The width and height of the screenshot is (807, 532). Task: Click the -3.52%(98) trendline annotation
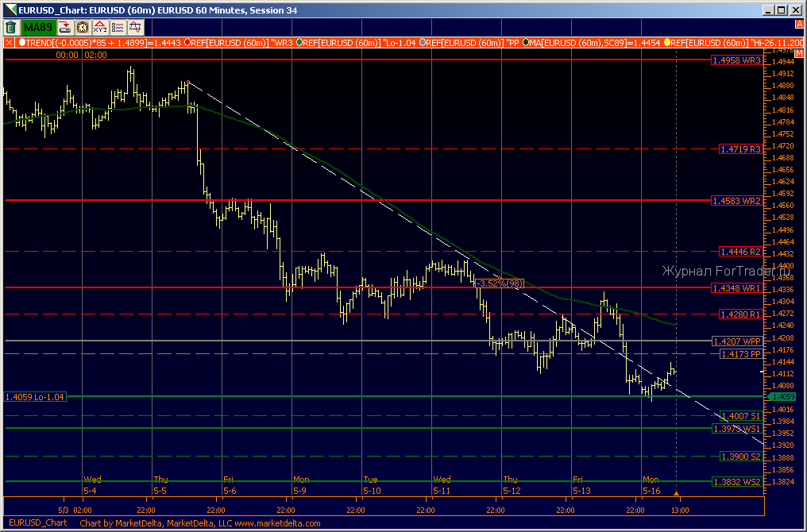[x=499, y=283]
